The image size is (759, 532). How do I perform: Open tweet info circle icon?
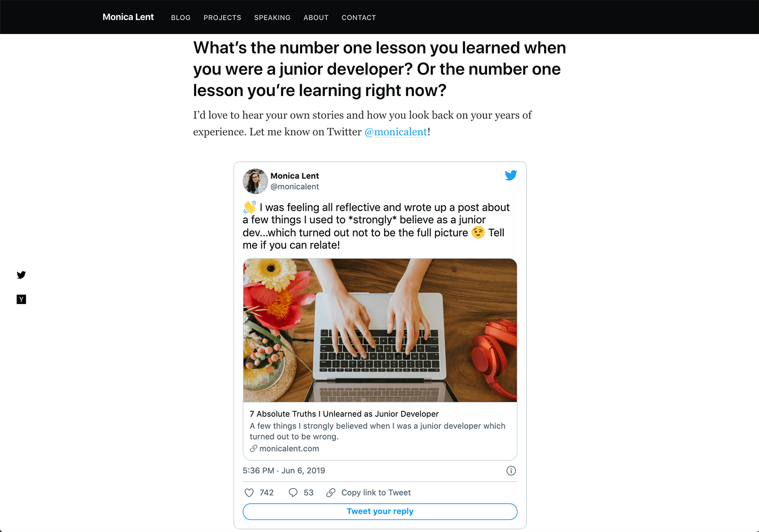point(511,471)
